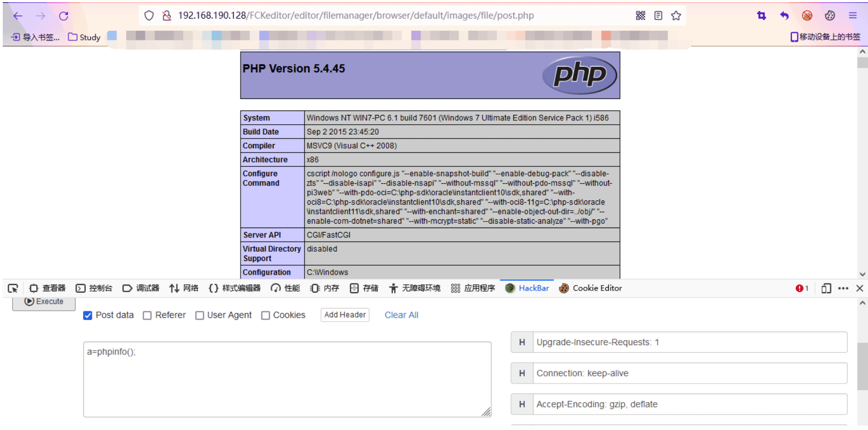
Task: Click the Add Header button
Action: [345, 315]
